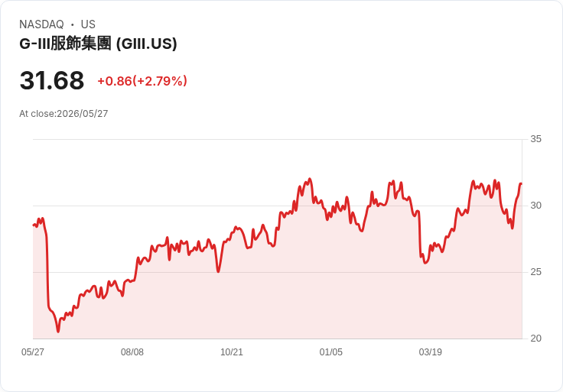Image resolution: width=563 pixels, height=392 pixels.
Task: Click the chart line's leftmost starting point
Action: (x=34, y=225)
